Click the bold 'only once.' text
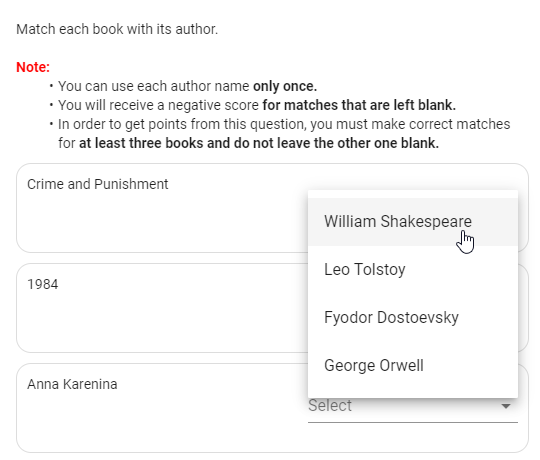The height and width of the screenshot is (460, 540). (285, 86)
